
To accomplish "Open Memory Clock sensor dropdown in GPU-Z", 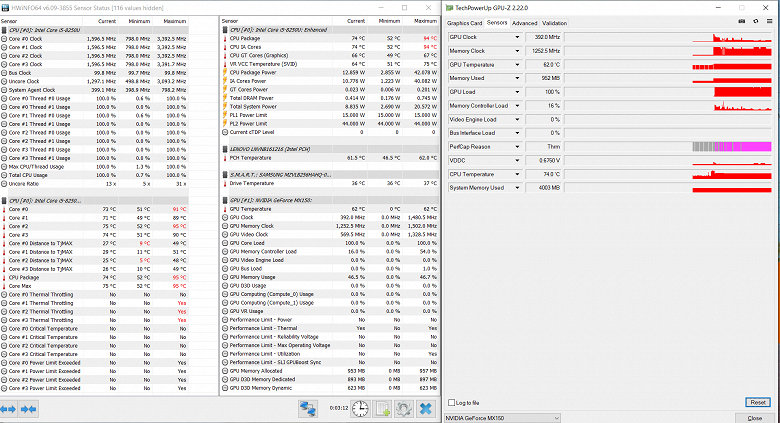I will point(517,51).
